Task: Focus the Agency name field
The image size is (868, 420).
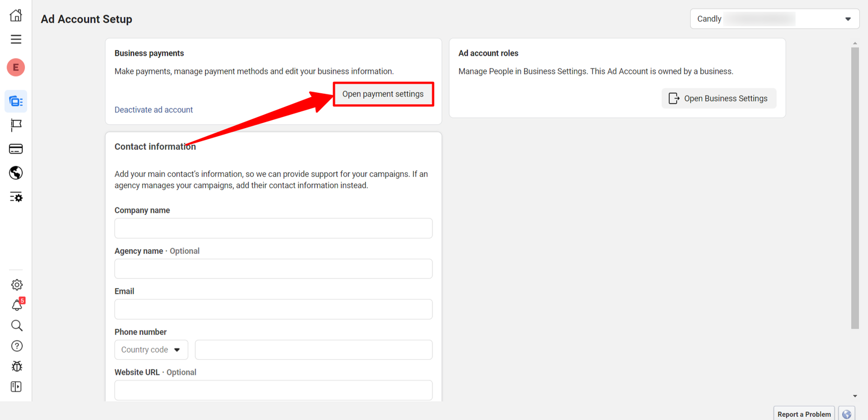Action: (273, 269)
